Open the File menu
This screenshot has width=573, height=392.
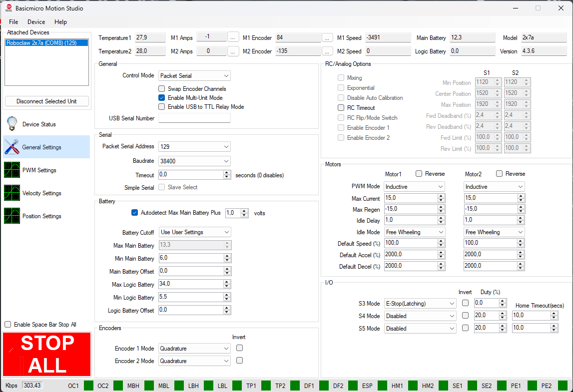13,22
